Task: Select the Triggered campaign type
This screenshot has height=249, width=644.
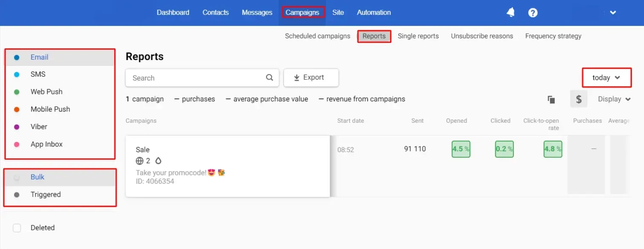Action: (46, 194)
